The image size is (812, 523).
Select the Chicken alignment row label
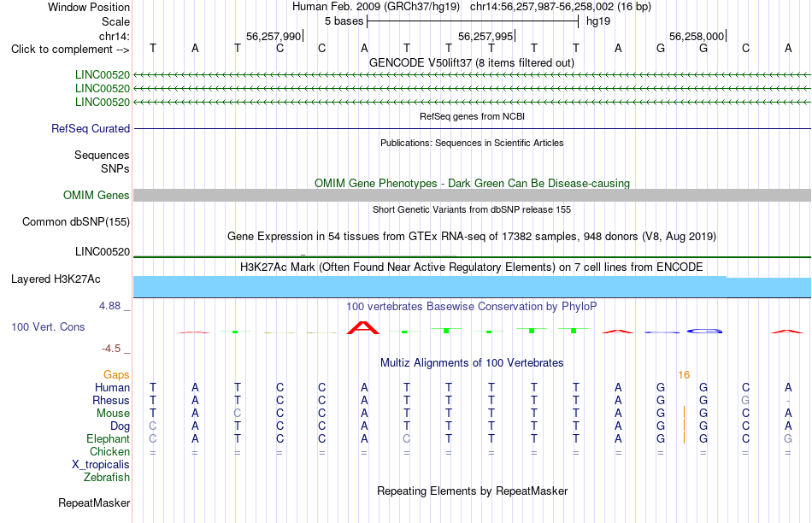coord(109,451)
